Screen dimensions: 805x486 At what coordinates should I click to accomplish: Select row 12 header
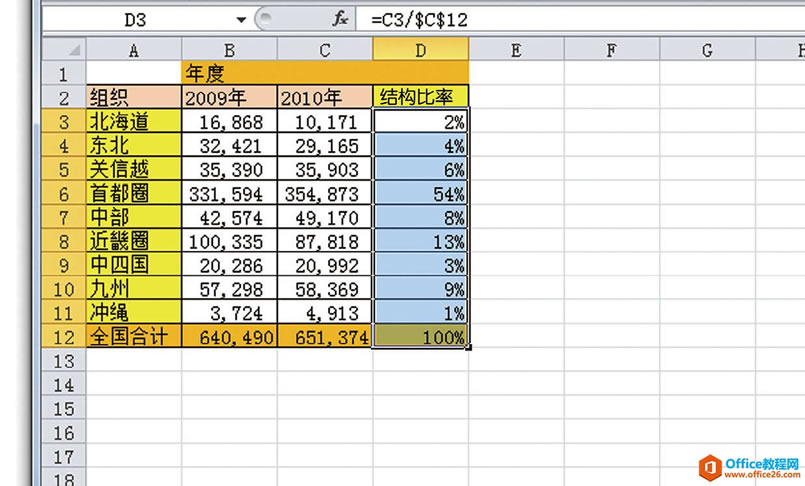point(64,337)
